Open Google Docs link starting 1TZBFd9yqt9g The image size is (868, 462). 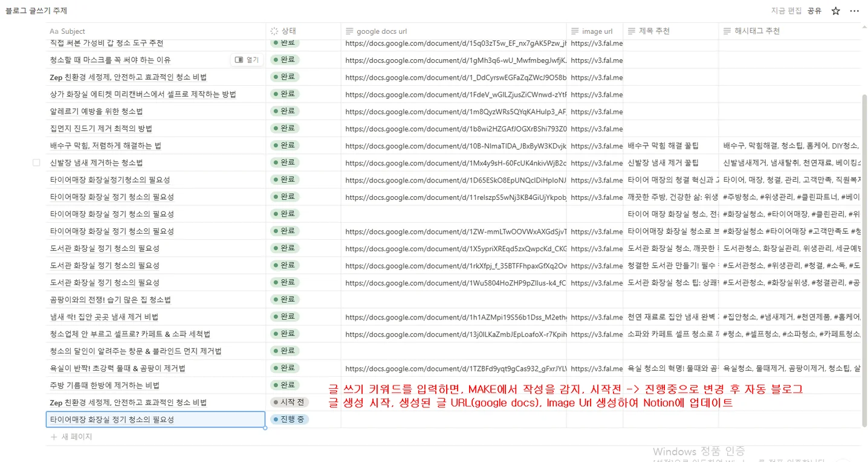click(456, 368)
